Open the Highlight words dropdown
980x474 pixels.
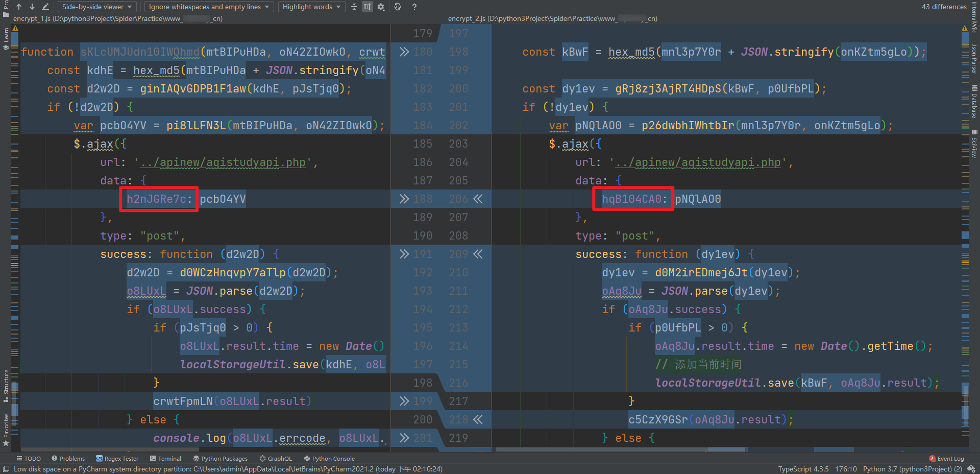click(x=311, y=7)
